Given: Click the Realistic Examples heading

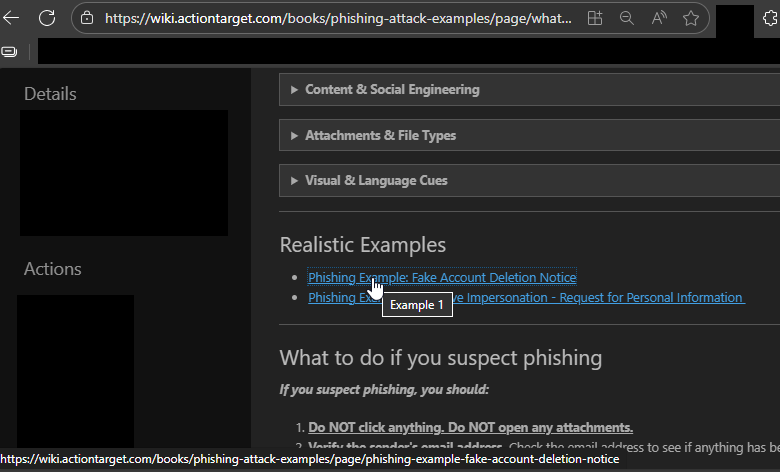Looking at the screenshot, I should [362, 245].
